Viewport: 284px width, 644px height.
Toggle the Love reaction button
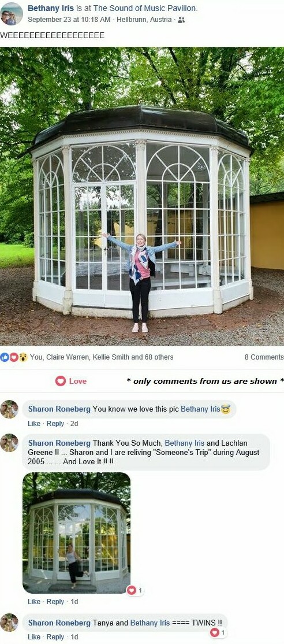(71, 381)
